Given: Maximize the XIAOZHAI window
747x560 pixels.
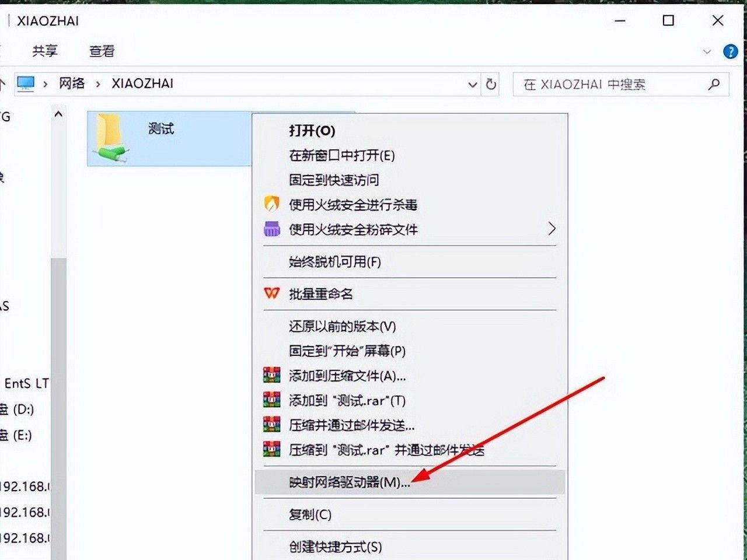Looking at the screenshot, I should [x=668, y=20].
